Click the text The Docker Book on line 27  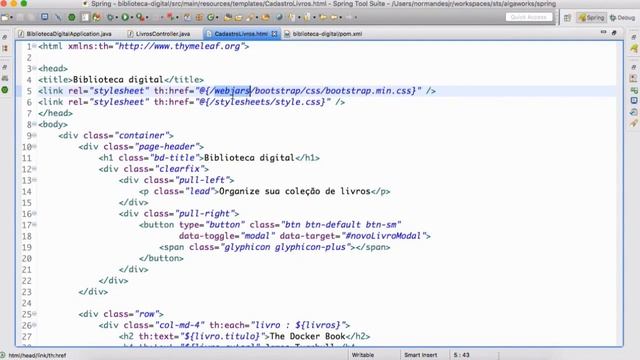pyautogui.click(x=307, y=336)
